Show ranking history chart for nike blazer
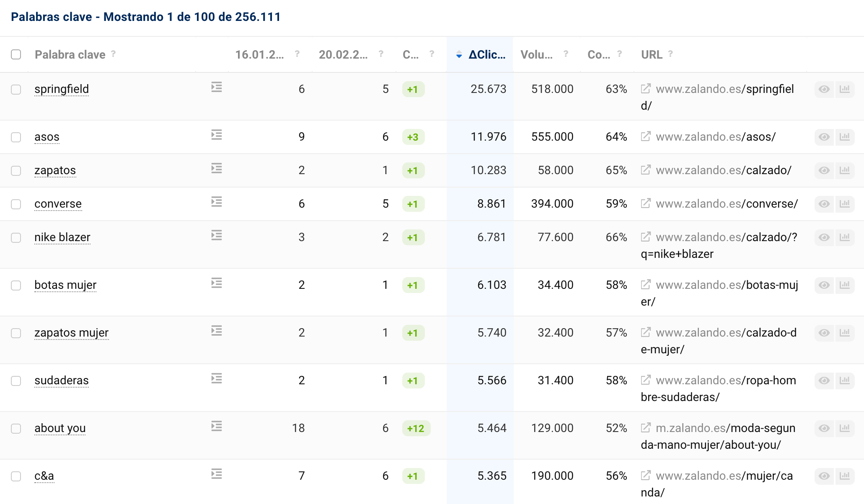The width and height of the screenshot is (864, 504). pyautogui.click(x=845, y=237)
